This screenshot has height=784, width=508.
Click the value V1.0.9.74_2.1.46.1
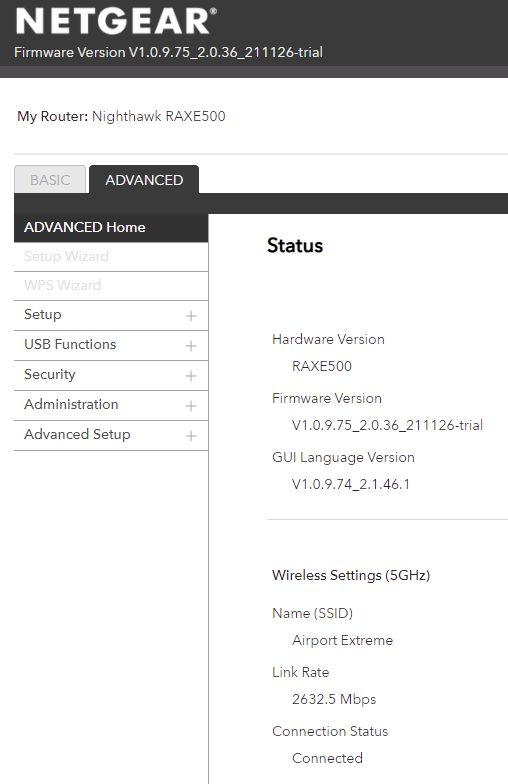(350, 484)
